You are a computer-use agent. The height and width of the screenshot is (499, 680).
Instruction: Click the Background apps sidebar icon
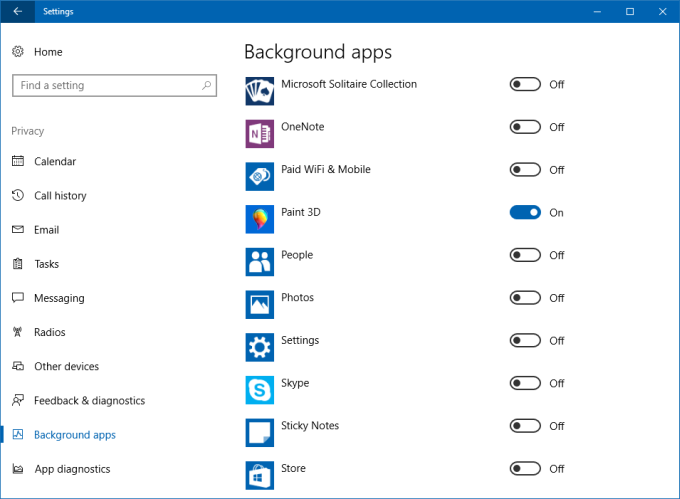tap(18, 434)
